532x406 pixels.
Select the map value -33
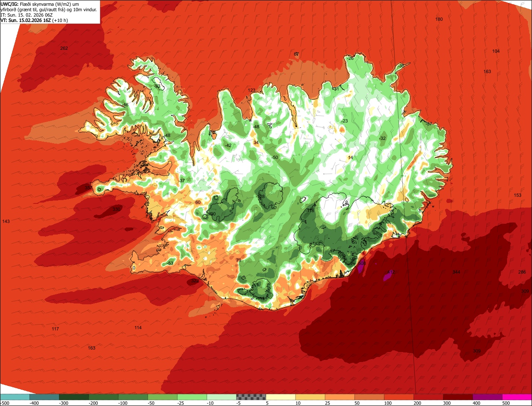157,86
